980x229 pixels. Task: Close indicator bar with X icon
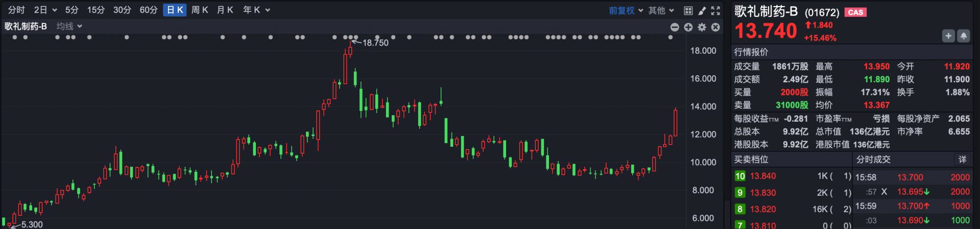point(716,27)
